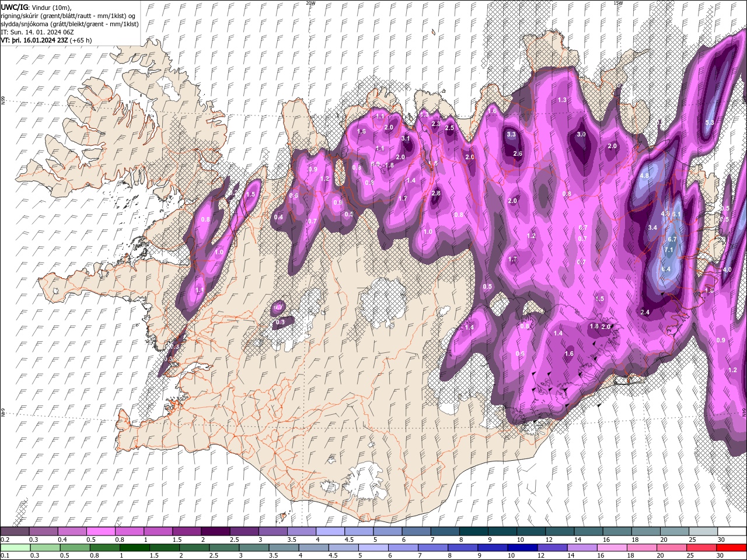747x560 pixels.
Task: Click the 'slydda/snjókoma' legend description line
Action: pyautogui.click(x=70, y=24)
